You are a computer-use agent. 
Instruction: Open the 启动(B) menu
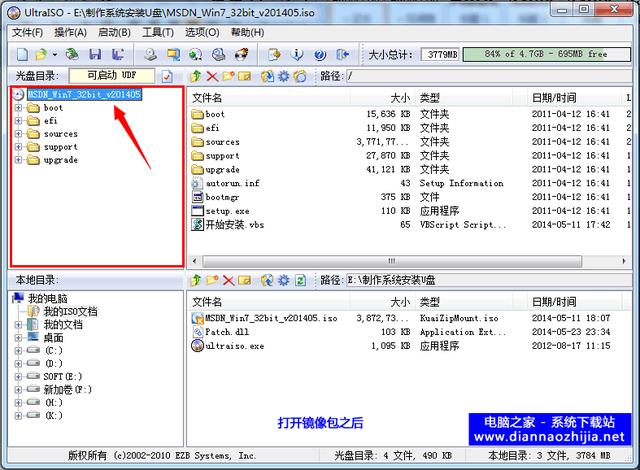point(114,32)
